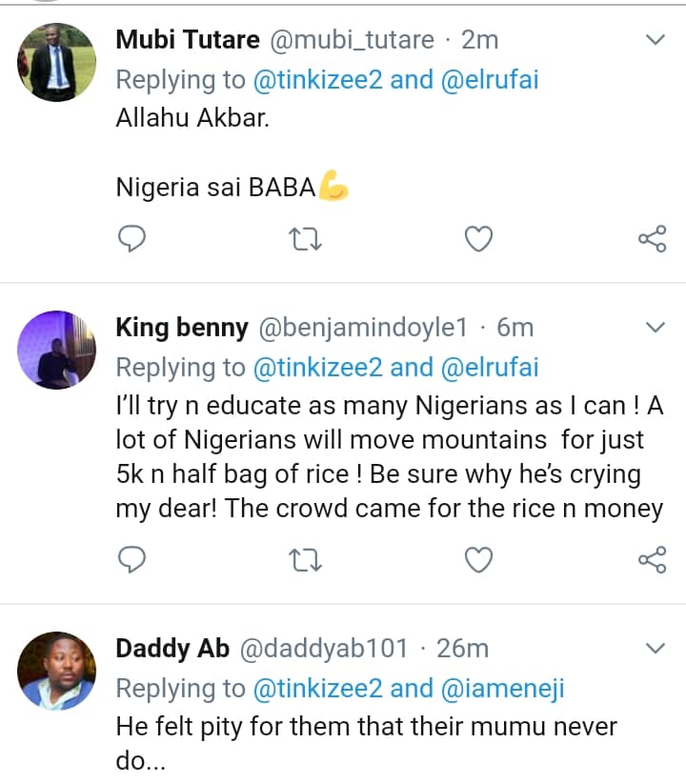Retweet King benny's tweet
The width and height of the screenshot is (686, 784).
pyautogui.click(x=306, y=559)
